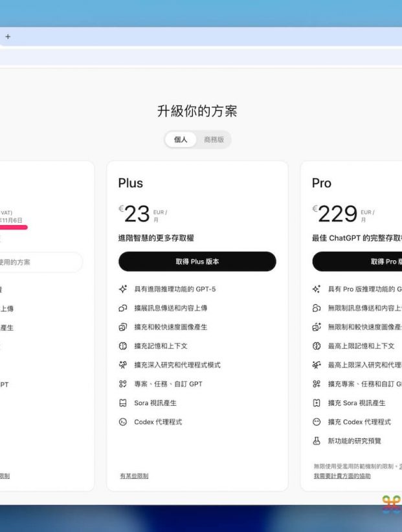Select the 個人 plan toggle
The image size is (402, 532).
(181, 140)
